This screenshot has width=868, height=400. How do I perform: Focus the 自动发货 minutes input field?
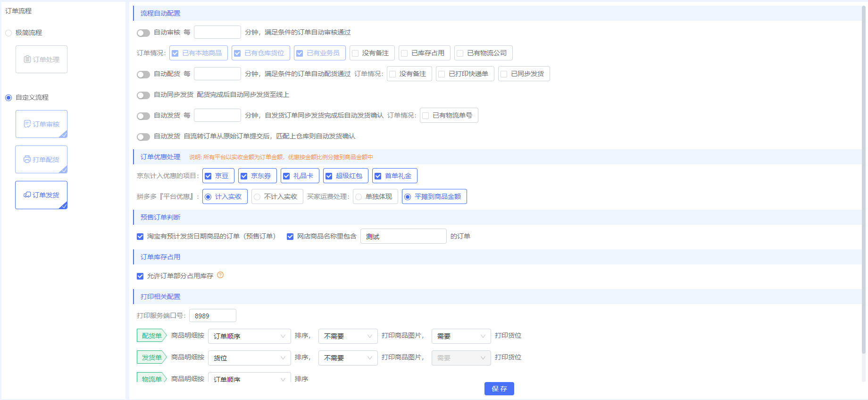point(217,115)
